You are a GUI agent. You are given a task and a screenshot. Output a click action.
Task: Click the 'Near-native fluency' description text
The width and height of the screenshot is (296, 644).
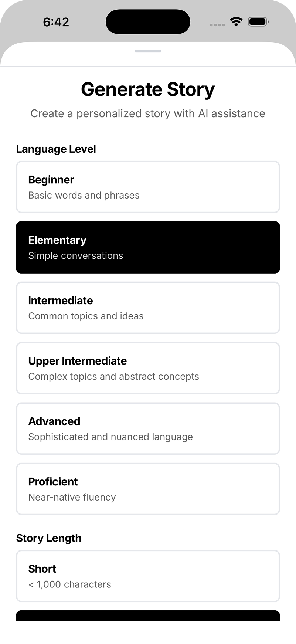pyautogui.click(x=72, y=497)
